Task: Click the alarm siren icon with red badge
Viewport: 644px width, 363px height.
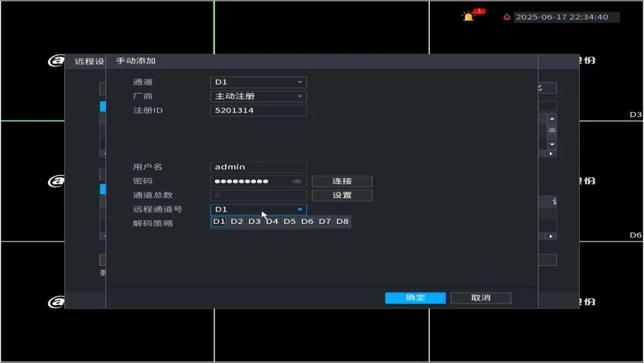Action: pyautogui.click(x=470, y=16)
